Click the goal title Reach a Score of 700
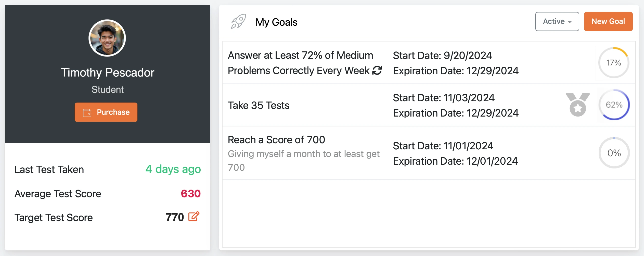 276,139
